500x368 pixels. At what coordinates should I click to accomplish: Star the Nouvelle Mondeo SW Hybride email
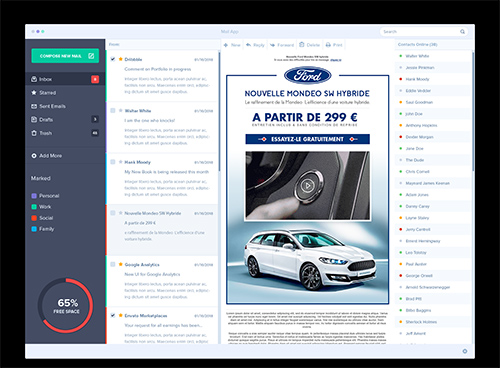(121, 213)
